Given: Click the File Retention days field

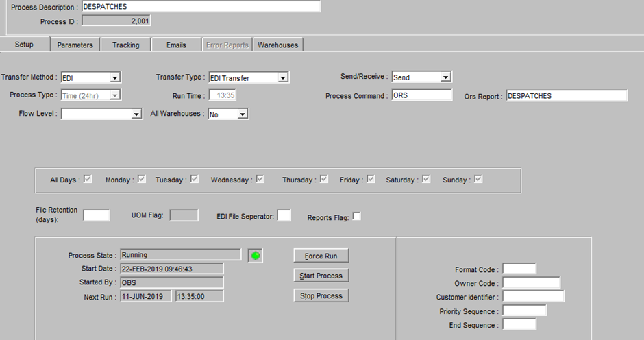Looking at the screenshot, I should pos(97,215).
